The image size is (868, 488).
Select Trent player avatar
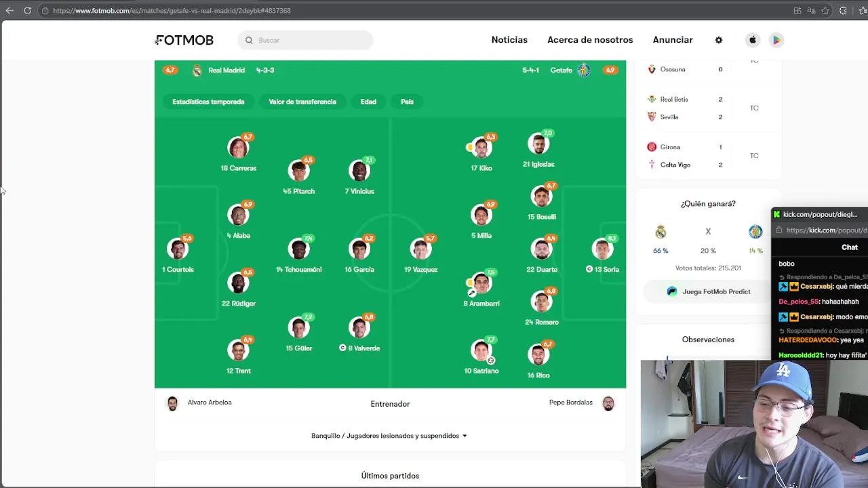pyautogui.click(x=238, y=350)
